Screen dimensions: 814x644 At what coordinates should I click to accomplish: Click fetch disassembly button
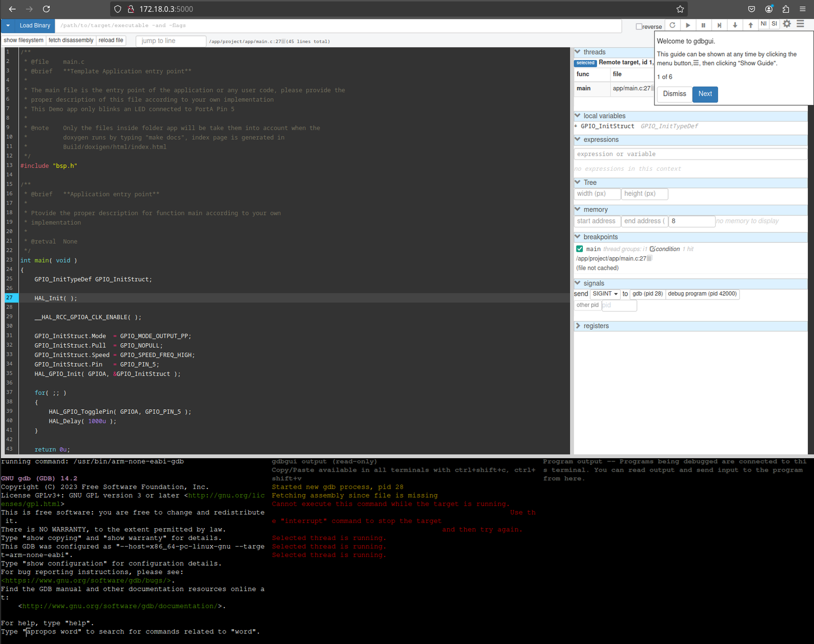[x=71, y=40]
